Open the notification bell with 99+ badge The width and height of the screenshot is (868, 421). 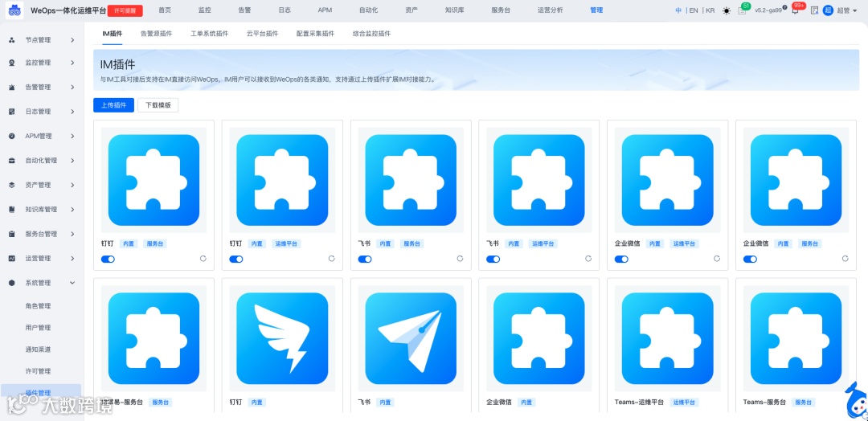pos(796,10)
